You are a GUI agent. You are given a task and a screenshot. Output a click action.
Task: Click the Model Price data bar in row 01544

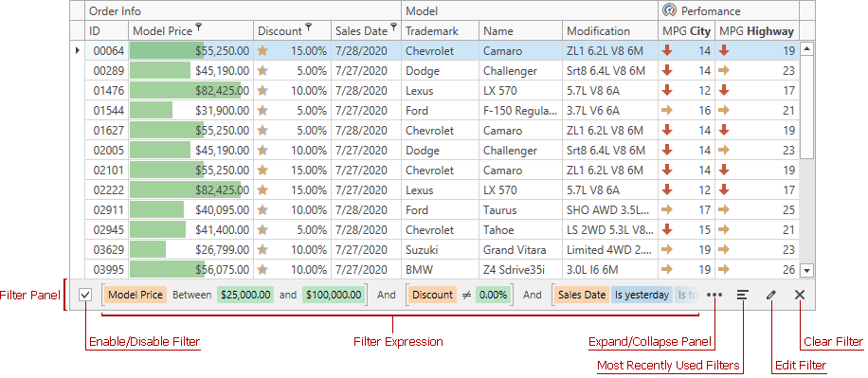pos(152,111)
